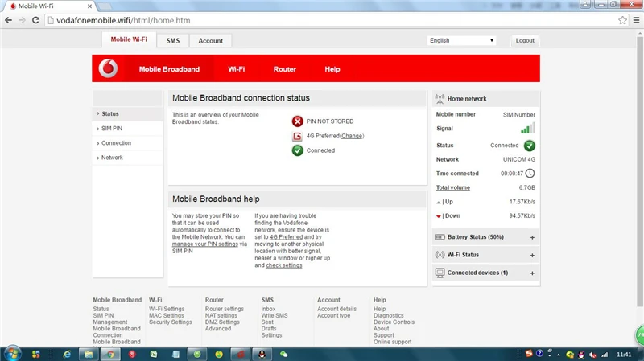The width and height of the screenshot is (644, 361).
Task: Reload the page with the refresh icon
Action: pyautogui.click(x=35, y=20)
